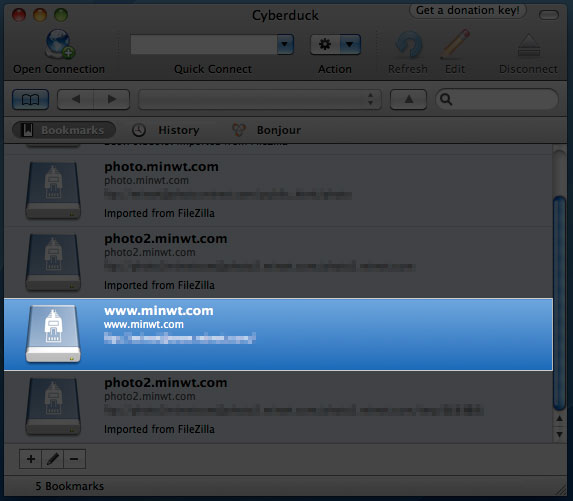
Task: Click the Disconnect label
Action: coord(528,69)
